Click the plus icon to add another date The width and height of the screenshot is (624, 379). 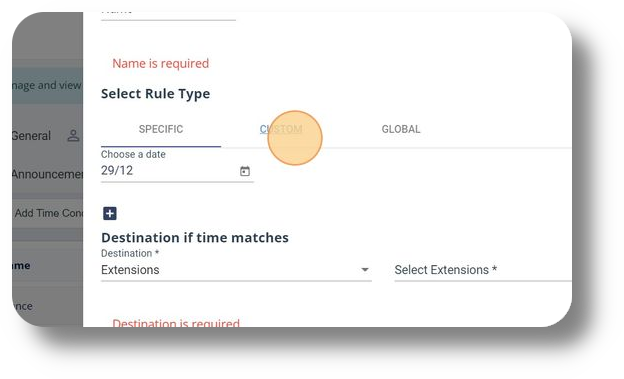pos(110,213)
